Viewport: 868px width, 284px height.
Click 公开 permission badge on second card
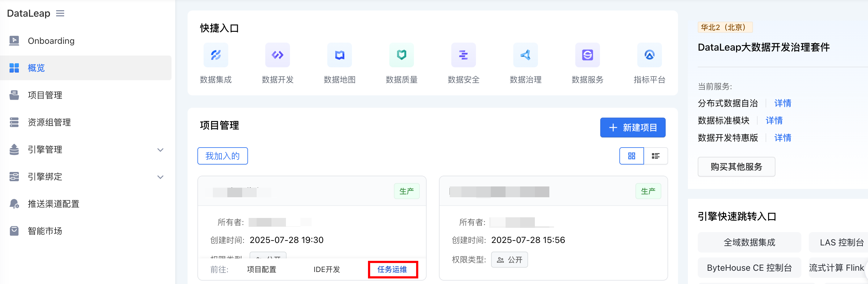(510, 260)
